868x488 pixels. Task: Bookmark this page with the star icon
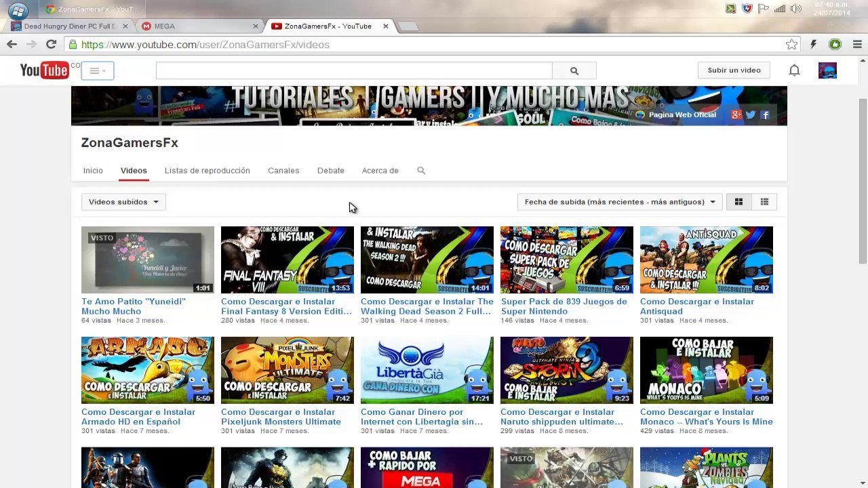(791, 45)
